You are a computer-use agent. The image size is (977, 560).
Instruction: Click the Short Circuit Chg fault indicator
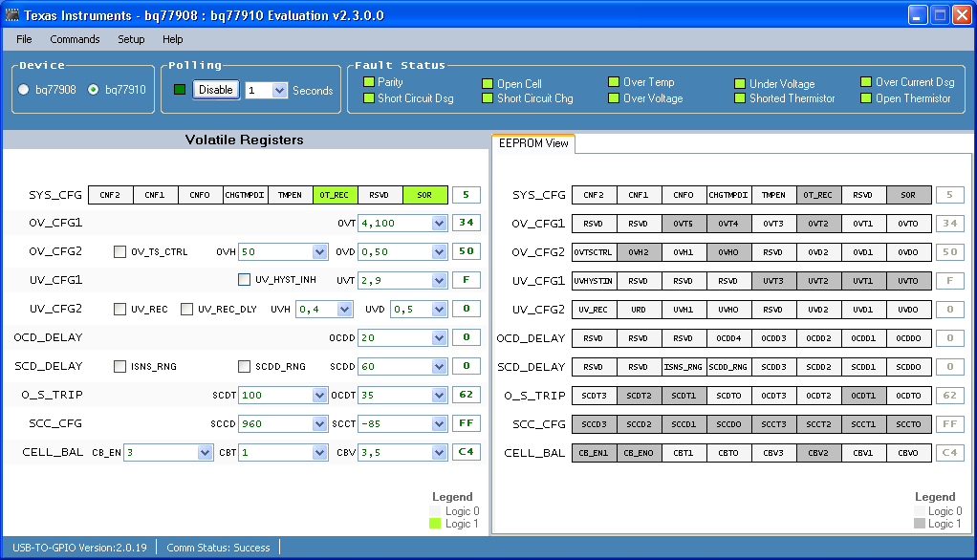click(488, 97)
